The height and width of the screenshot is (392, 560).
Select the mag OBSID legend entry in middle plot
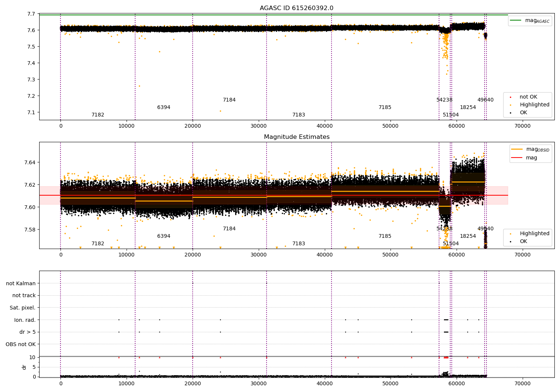pyautogui.click(x=530, y=149)
